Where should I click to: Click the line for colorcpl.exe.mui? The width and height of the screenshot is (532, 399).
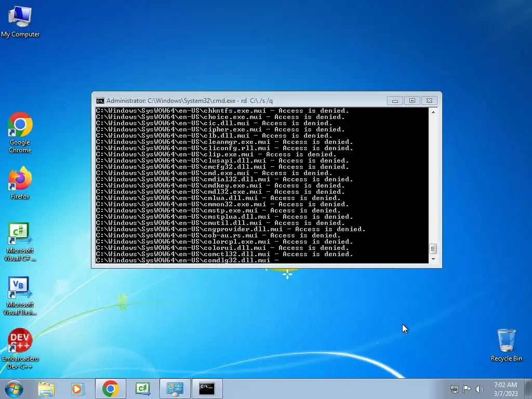(x=224, y=242)
